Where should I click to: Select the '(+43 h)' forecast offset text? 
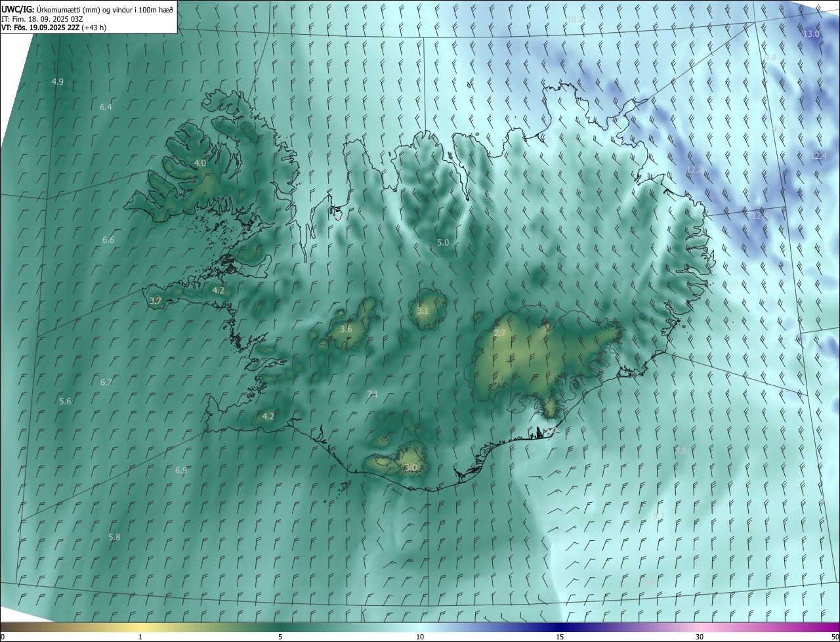coord(94,28)
